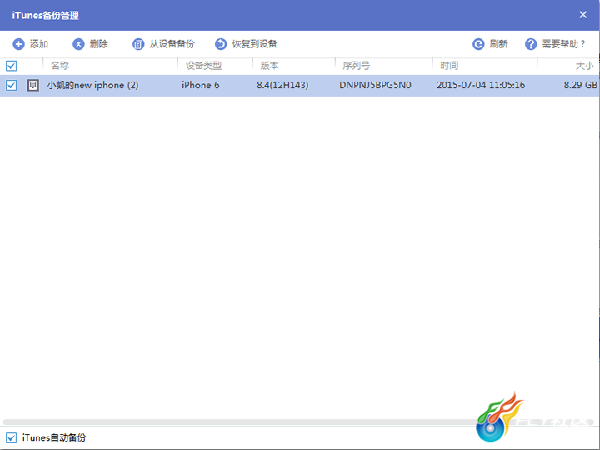Click the Refresh (刷新) icon
Screen dimensions: 600x450
[x=478, y=44]
